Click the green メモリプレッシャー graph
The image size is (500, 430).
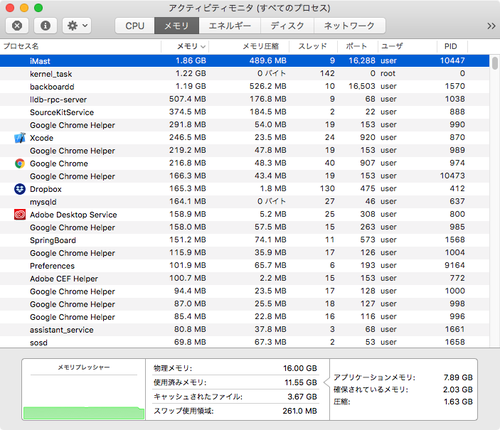(x=84, y=413)
